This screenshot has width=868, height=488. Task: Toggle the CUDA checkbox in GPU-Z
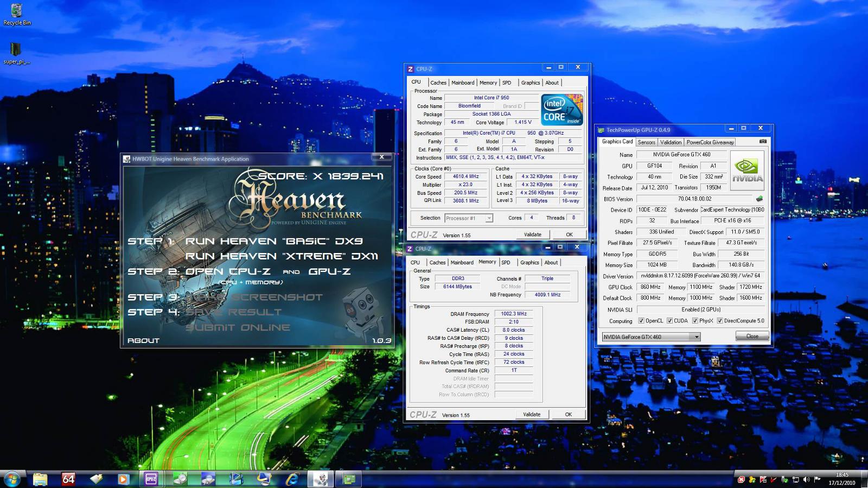pos(669,321)
